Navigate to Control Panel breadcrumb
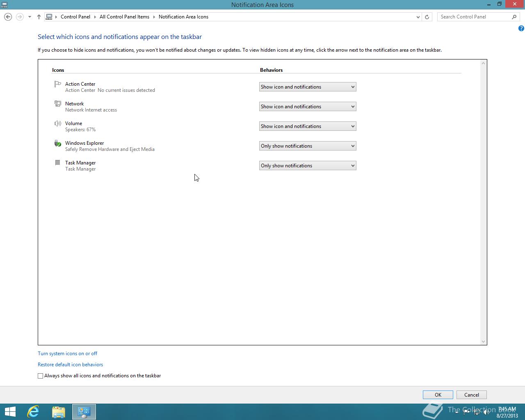The width and height of the screenshot is (525, 420). coord(75,17)
